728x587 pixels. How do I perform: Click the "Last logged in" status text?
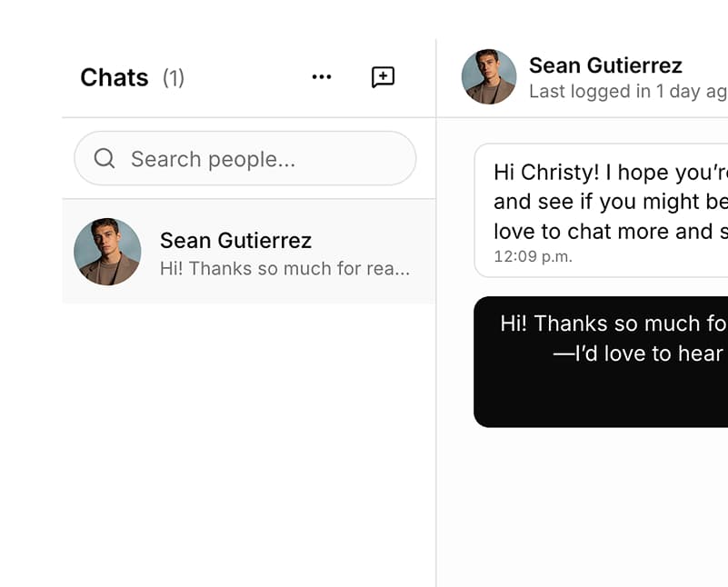click(x=627, y=92)
